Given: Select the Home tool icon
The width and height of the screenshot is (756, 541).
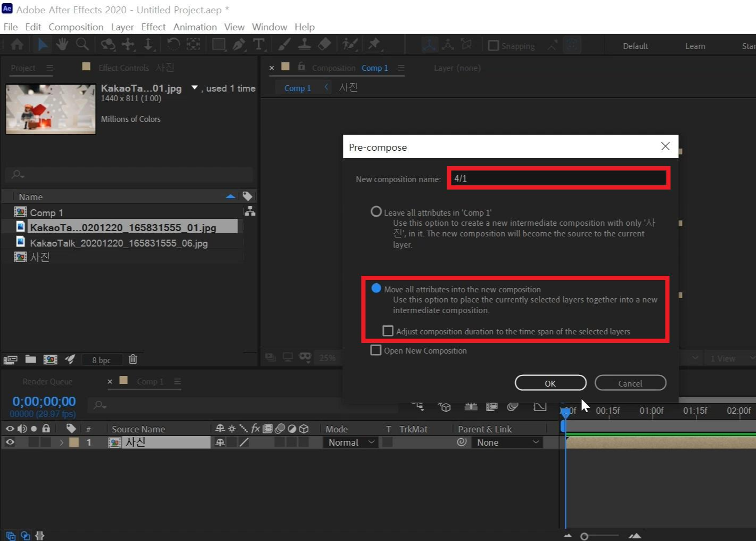Looking at the screenshot, I should click(17, 45).
